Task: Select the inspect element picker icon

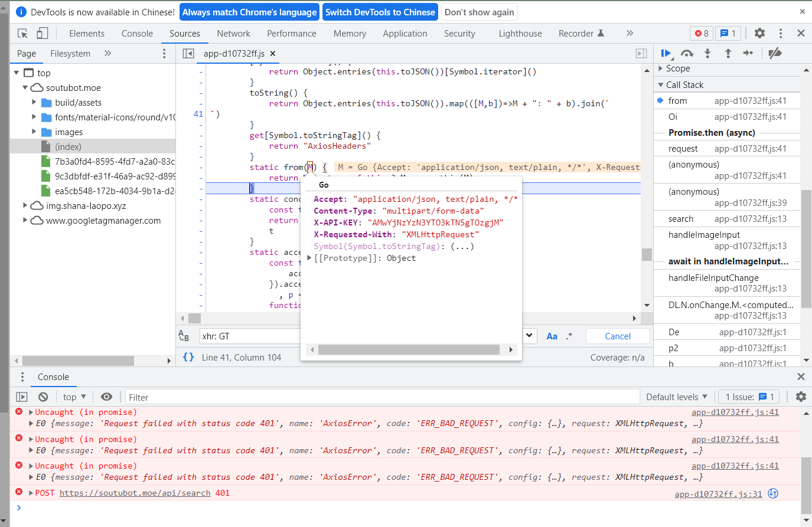Action: (22, 34)
